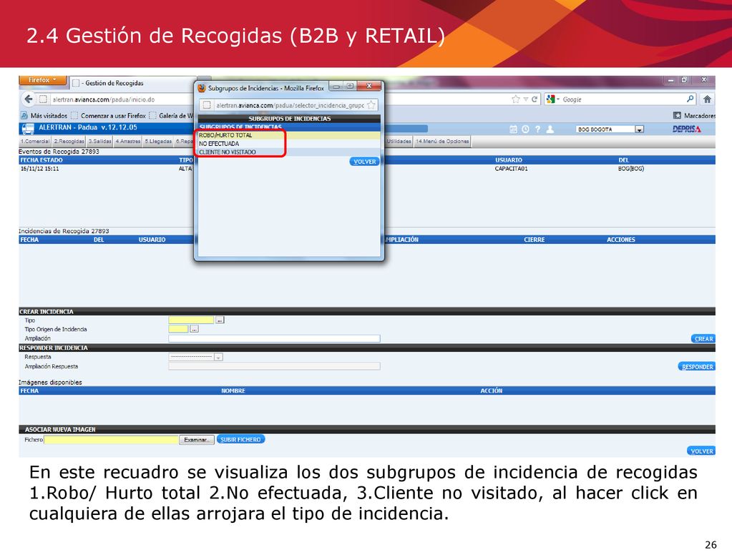This screenshot has height=560, width=732.
Task: Click Firefox icon in popup title bar
Action: tap(202, 88)
